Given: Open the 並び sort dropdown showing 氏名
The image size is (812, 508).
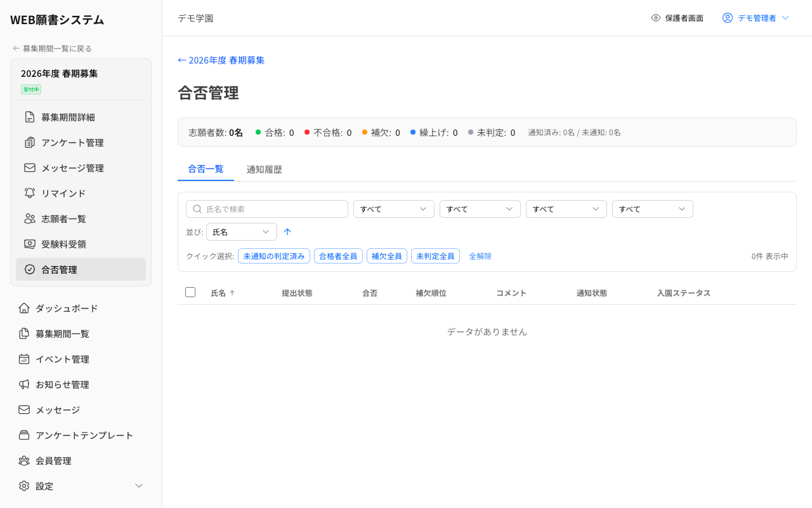Looking at the screenshot, I should tap(242, 232).
